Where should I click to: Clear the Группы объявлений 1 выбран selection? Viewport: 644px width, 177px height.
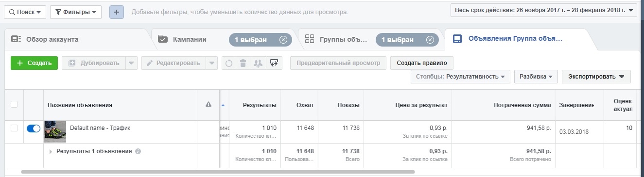pos(430,40)
